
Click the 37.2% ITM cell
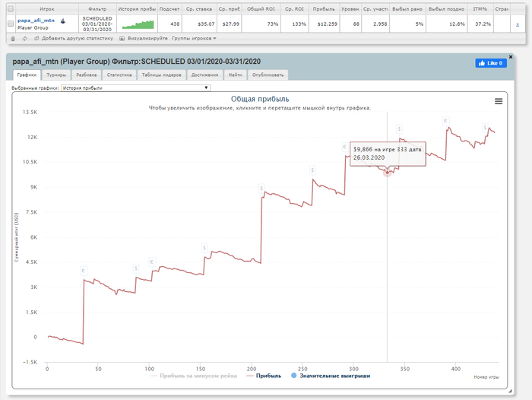480,24
